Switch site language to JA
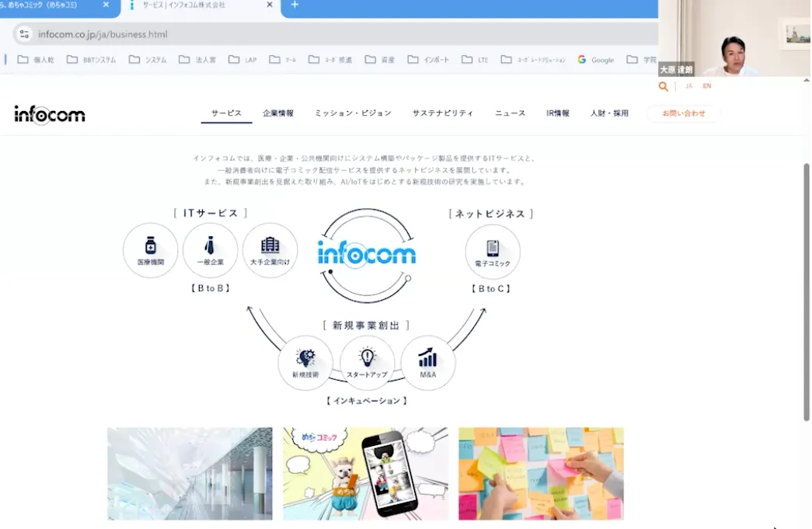812x529 pixels. point(688,86)
